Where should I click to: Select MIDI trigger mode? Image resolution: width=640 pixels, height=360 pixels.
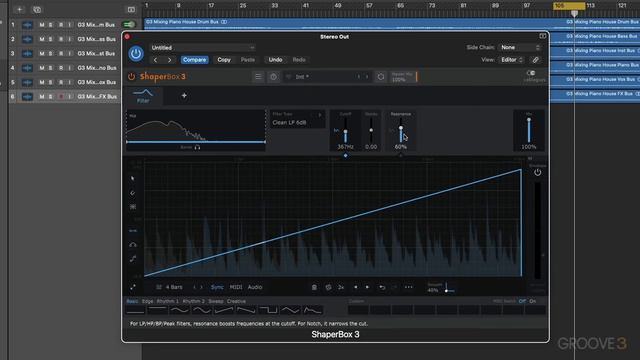pos(236,287)
